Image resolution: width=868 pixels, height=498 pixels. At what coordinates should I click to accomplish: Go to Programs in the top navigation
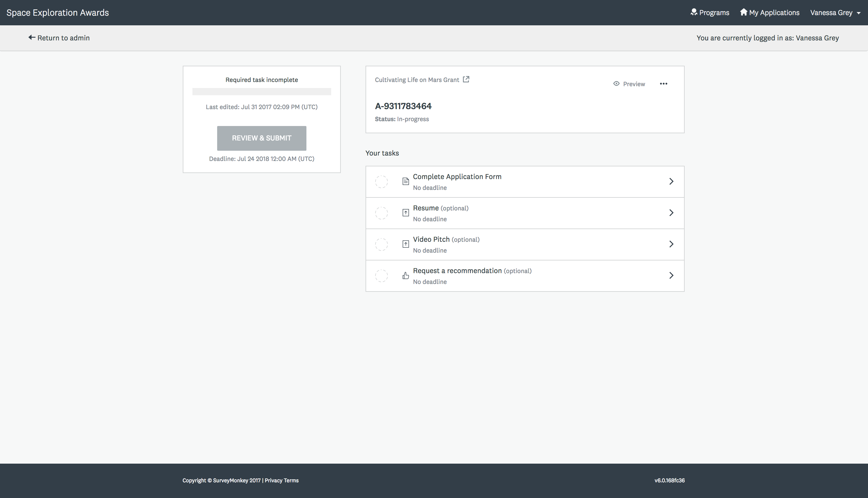pos(710,13)
